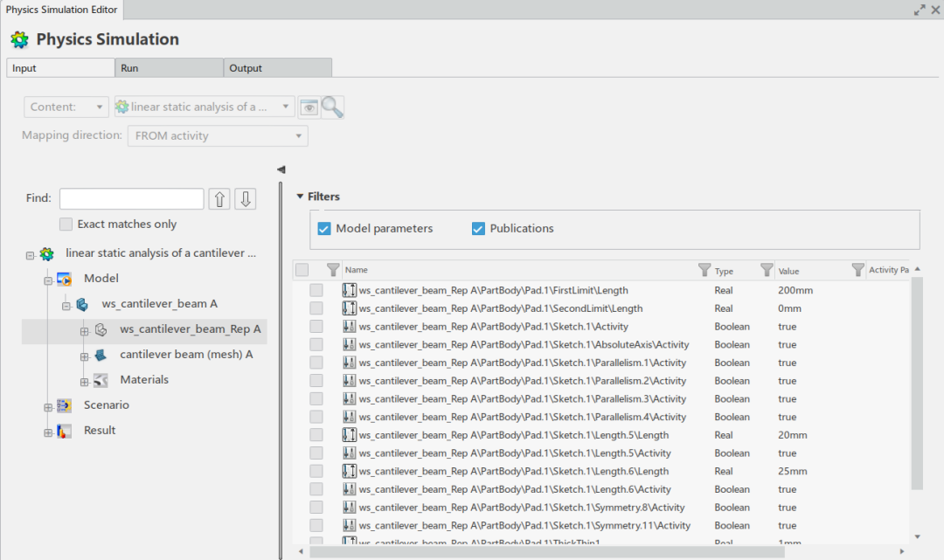
Task: Open the Mapping direction dropdown
Action: 218,136
